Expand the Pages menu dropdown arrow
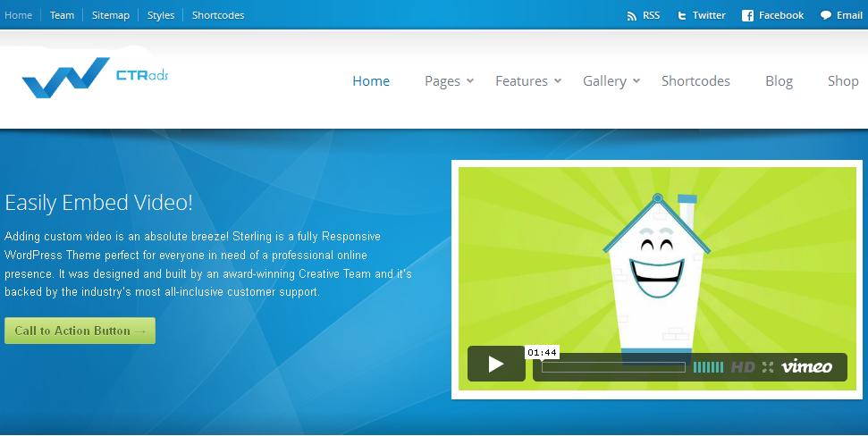This screenshot has height=436, width=868. [470, 80]
